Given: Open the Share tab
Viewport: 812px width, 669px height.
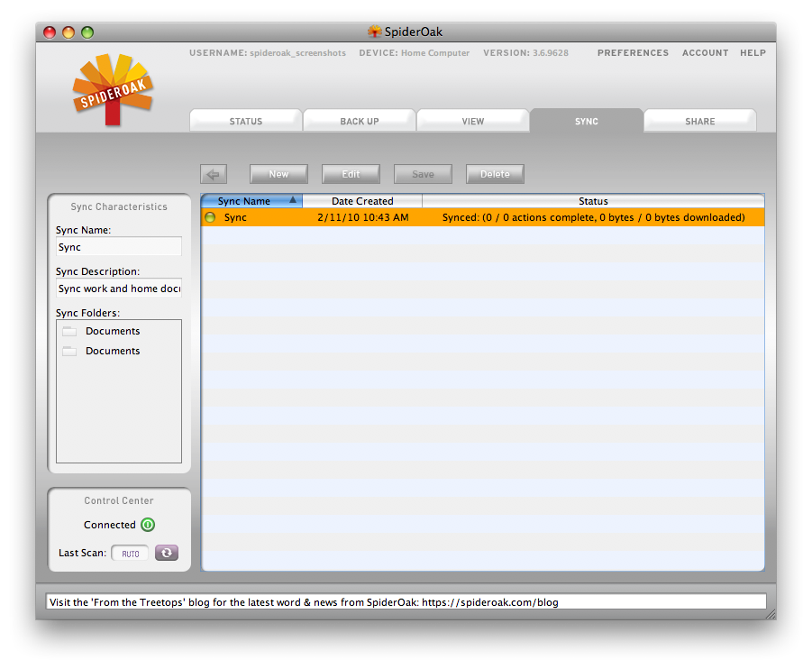Looking at the screenshot, I should (x=700, y=121).
